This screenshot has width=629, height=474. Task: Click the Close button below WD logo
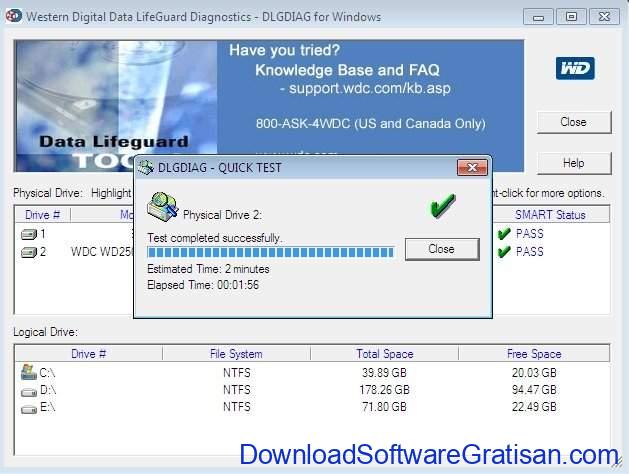coord(574,122)
